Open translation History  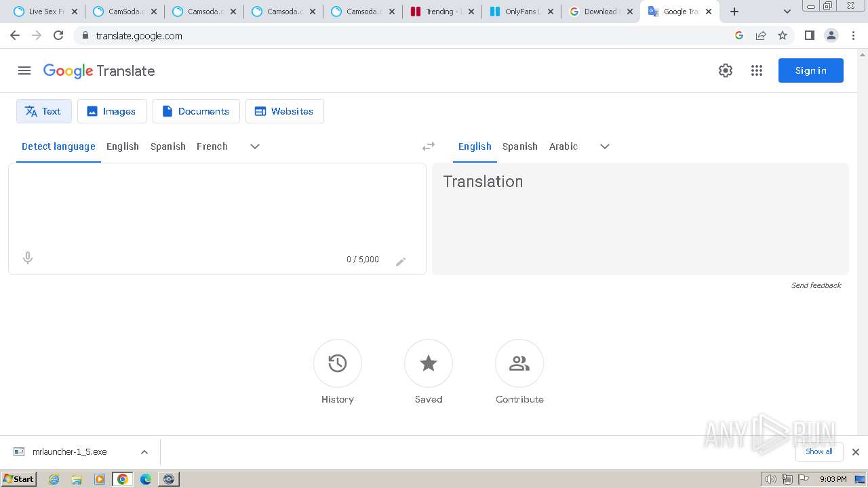[338, 363]
